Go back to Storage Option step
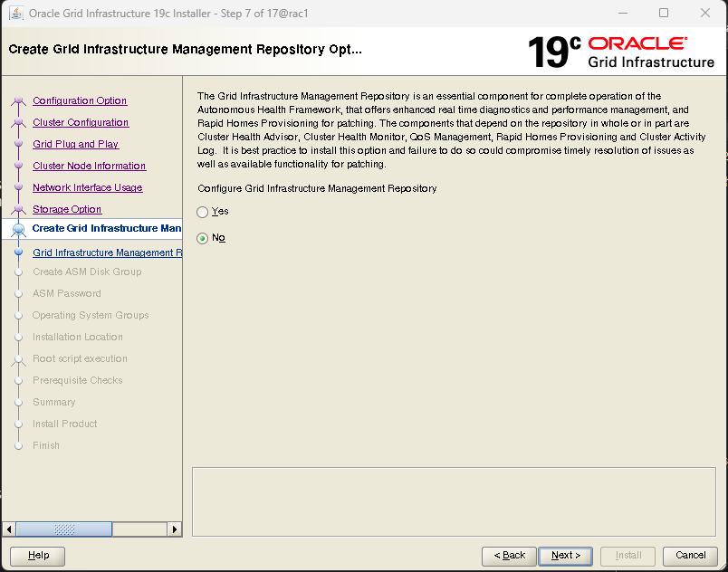The height and width of the screenshot is (572, 728). coord(67,210)
